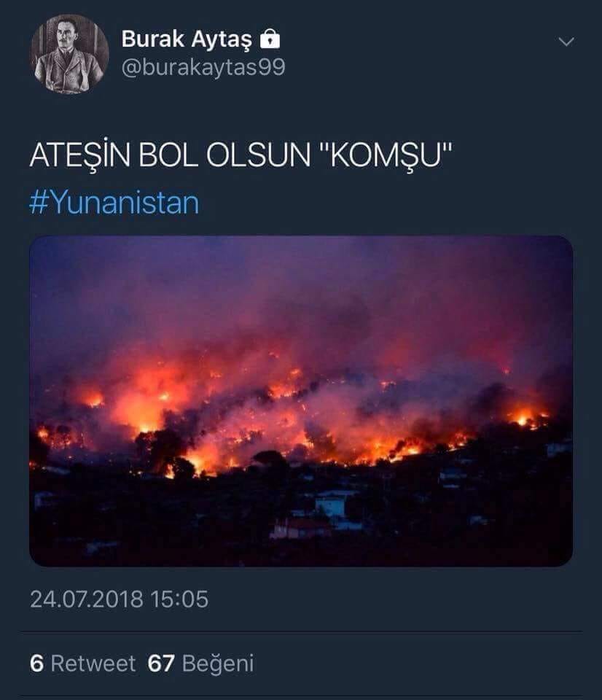View the 67 Beğeni list
Screen dimensions: 602x700
200,664
